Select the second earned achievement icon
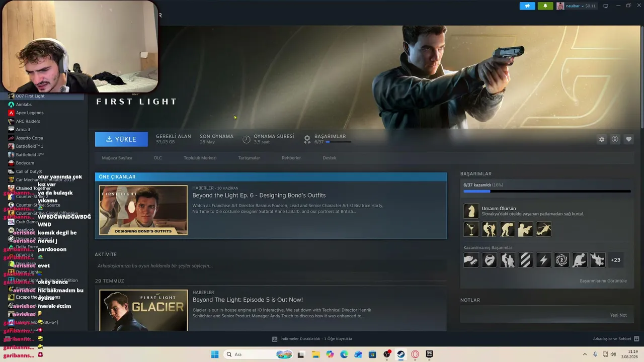The image size is (644, 362). point(490,229)
